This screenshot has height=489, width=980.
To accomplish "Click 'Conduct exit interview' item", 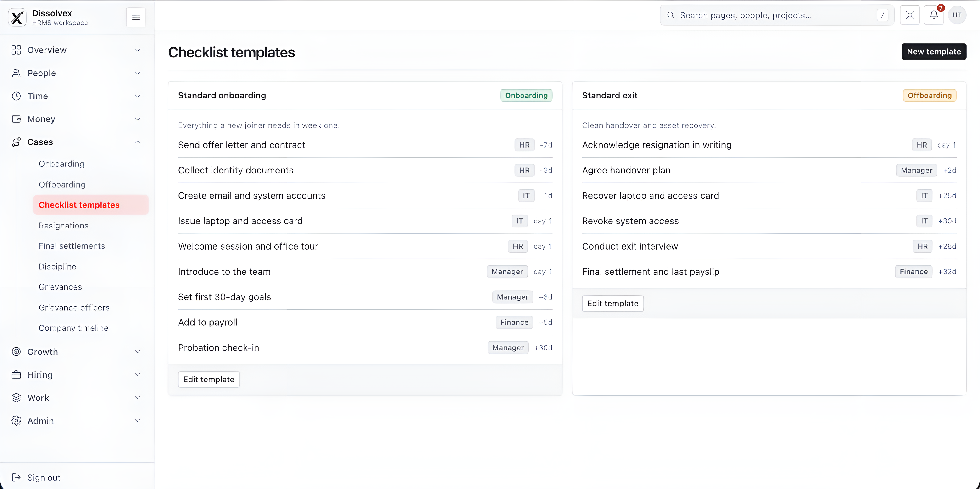I will [769, 246].
